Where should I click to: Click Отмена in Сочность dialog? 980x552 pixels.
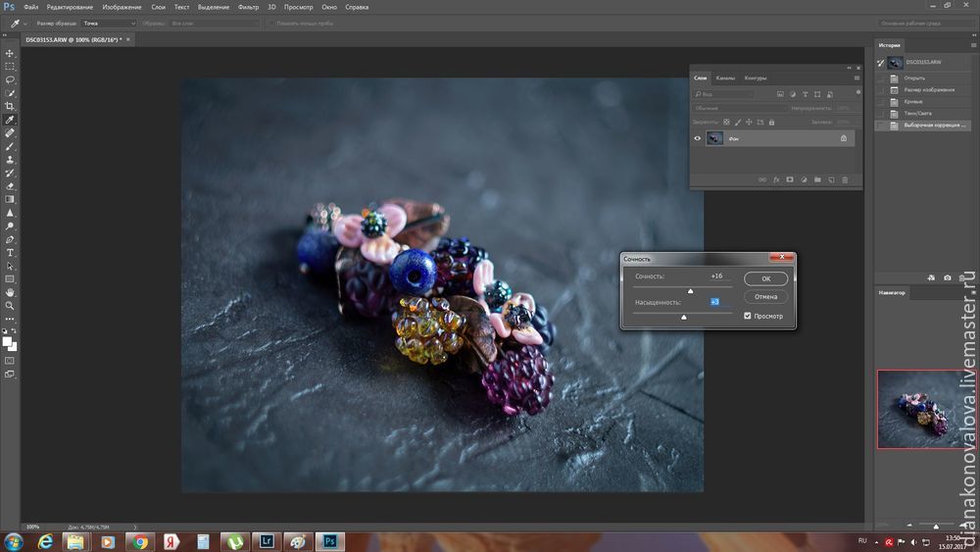coord(765,297)
